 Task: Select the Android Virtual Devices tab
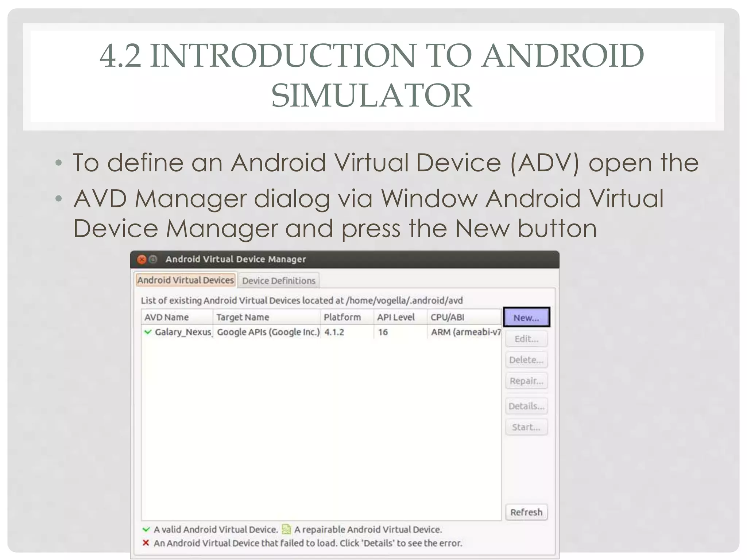pyautogui.click(x=186, y=280)
